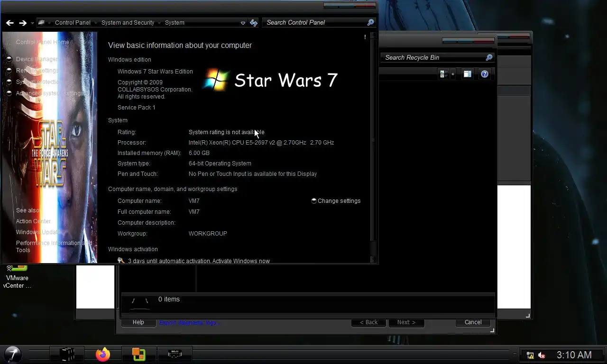Select System and Security in the breadcrumb
The height and width of the screenshot is (364, 607).
(128, 22)
